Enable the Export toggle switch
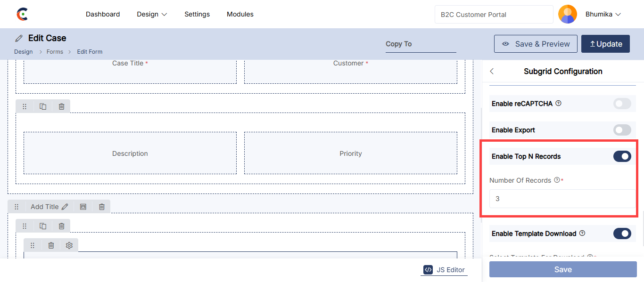644x282 pixels. [x=622, y=130]
